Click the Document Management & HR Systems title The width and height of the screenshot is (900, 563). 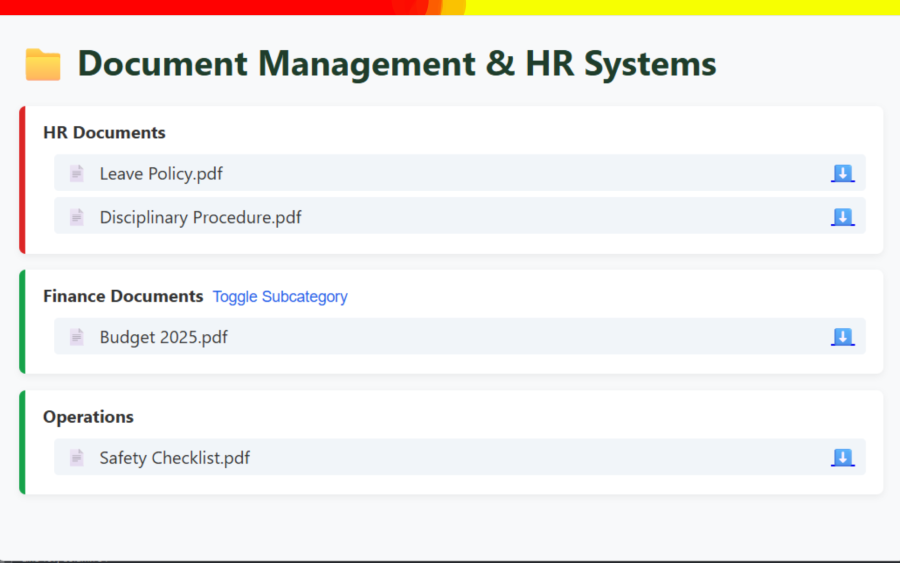point(397,63)
